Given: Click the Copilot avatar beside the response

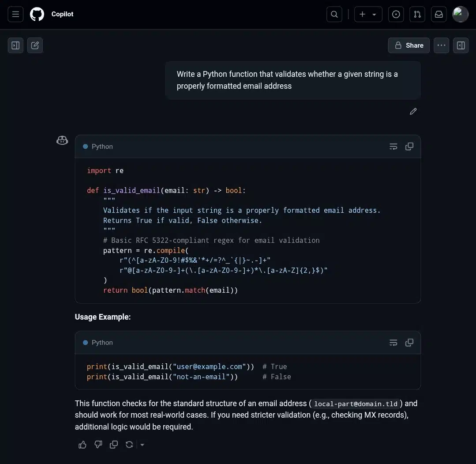Looking at the screenshot, I should (x=62, y=140).
